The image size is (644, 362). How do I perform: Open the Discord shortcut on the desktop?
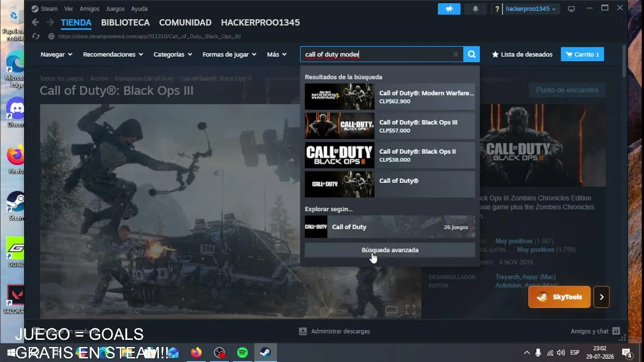[x=16, y=112]
